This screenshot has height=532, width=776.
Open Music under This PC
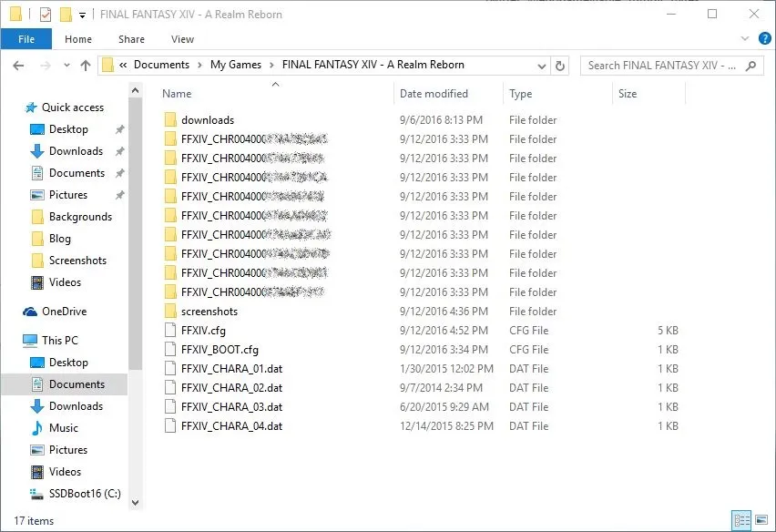[64, 428]
